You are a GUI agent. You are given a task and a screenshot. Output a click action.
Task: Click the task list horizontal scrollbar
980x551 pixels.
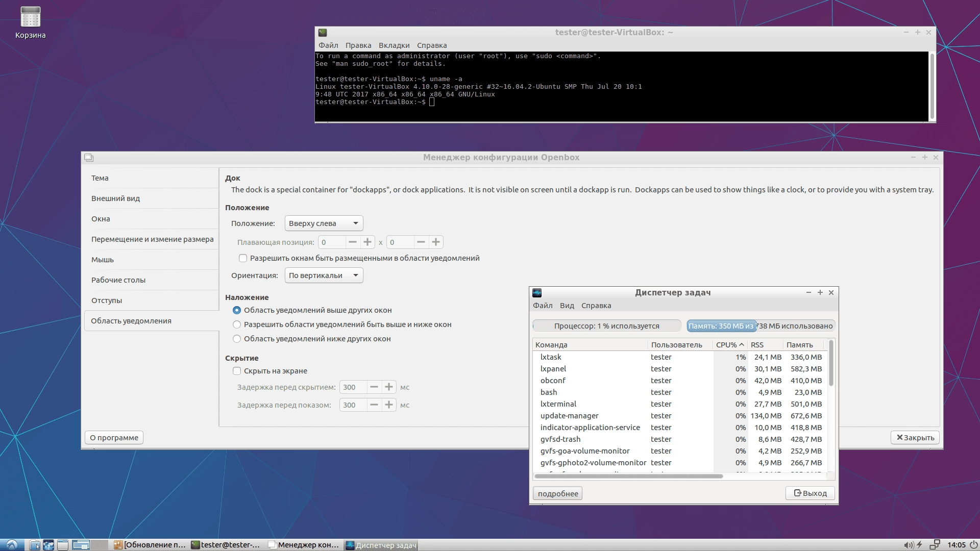(x=629, y=476)
